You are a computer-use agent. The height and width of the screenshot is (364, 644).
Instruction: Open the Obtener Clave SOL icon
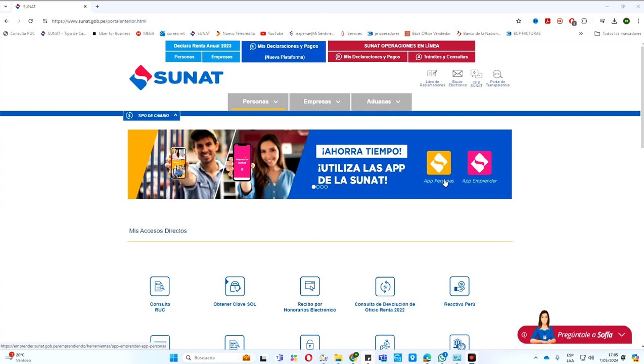(x=235, y=286)
